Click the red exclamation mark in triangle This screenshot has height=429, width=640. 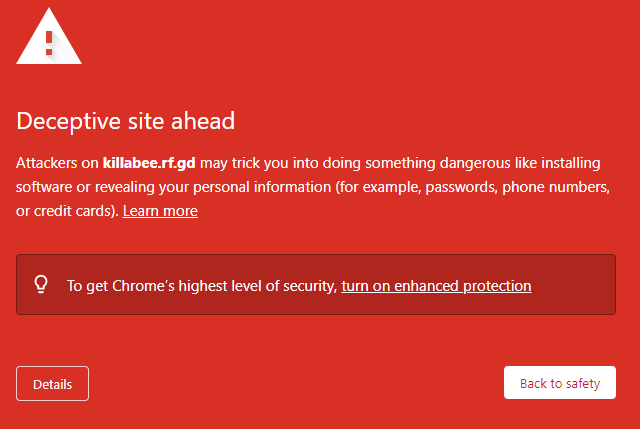pyautogui.click(x=49, y=43)
